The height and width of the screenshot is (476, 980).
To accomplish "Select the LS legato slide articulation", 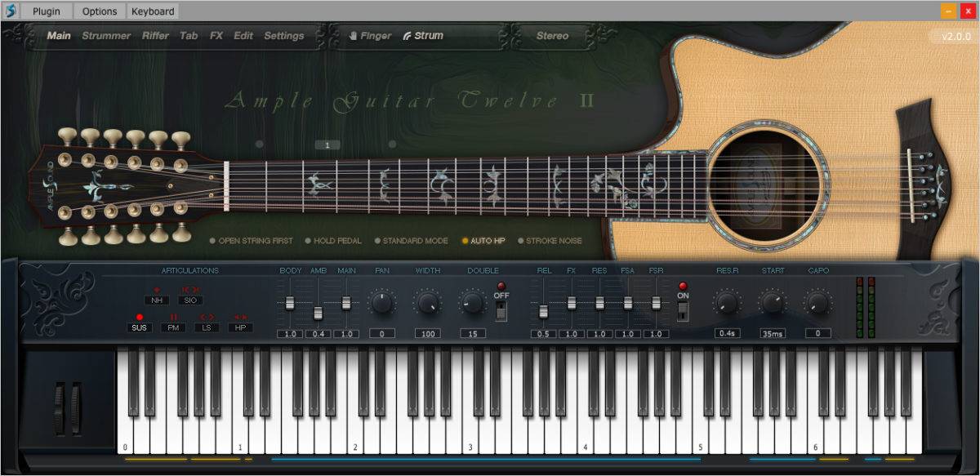I will point(207,327).
